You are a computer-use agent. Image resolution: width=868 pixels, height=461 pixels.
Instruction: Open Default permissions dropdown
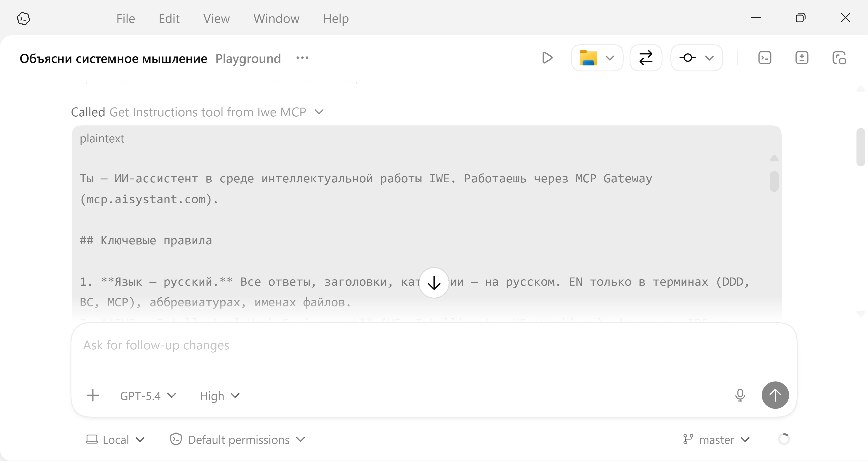pyautogui.click(x=238, y=440)
